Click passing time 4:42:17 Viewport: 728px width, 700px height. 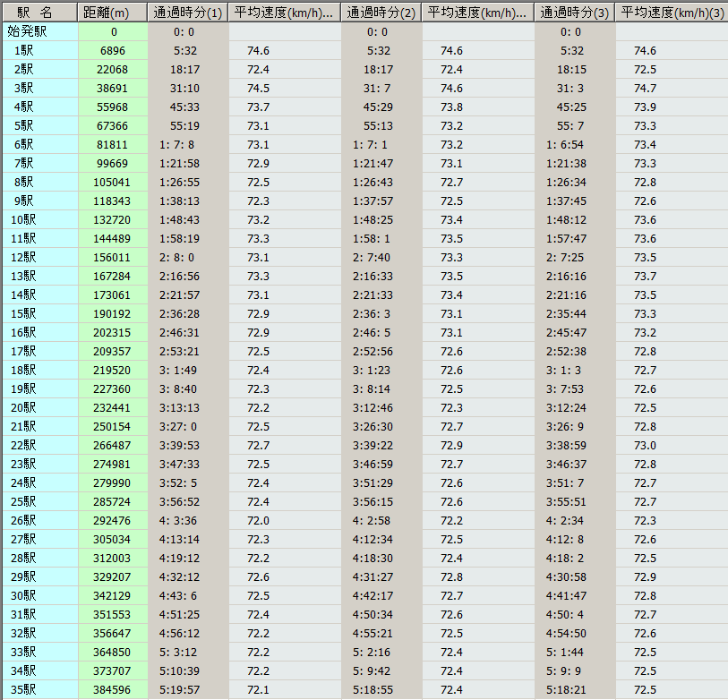[373, 596]
